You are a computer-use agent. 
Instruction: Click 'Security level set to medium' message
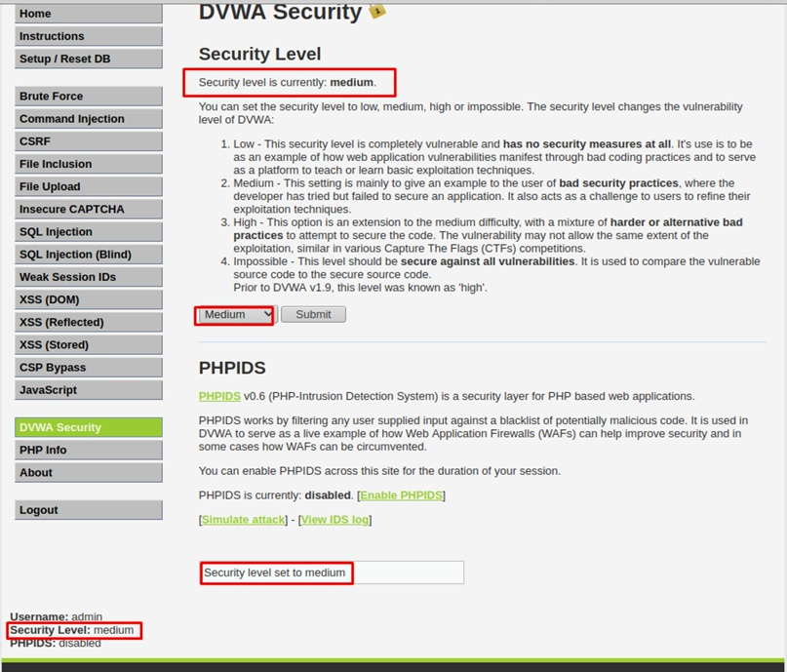(275, 573)
